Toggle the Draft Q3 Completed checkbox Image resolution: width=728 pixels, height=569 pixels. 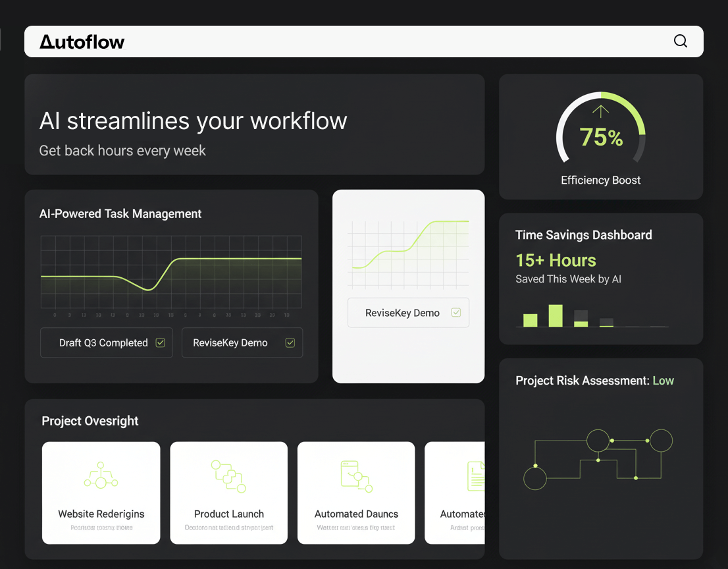click(x=160, y=342)
